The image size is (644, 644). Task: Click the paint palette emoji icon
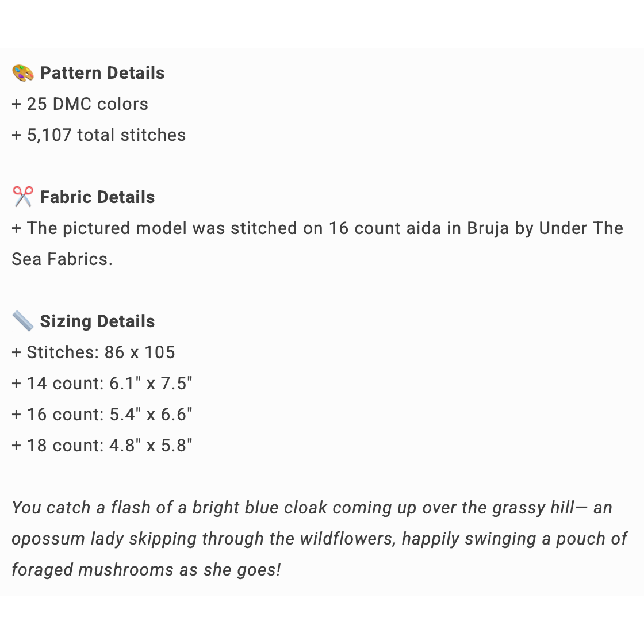(23, 73)
